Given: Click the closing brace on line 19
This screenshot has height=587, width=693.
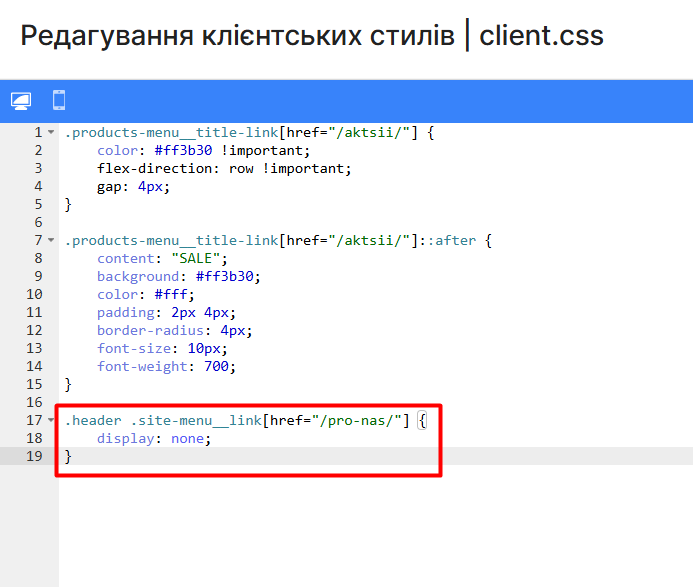Looking at the screenshot, I should [x=68, y=456].
